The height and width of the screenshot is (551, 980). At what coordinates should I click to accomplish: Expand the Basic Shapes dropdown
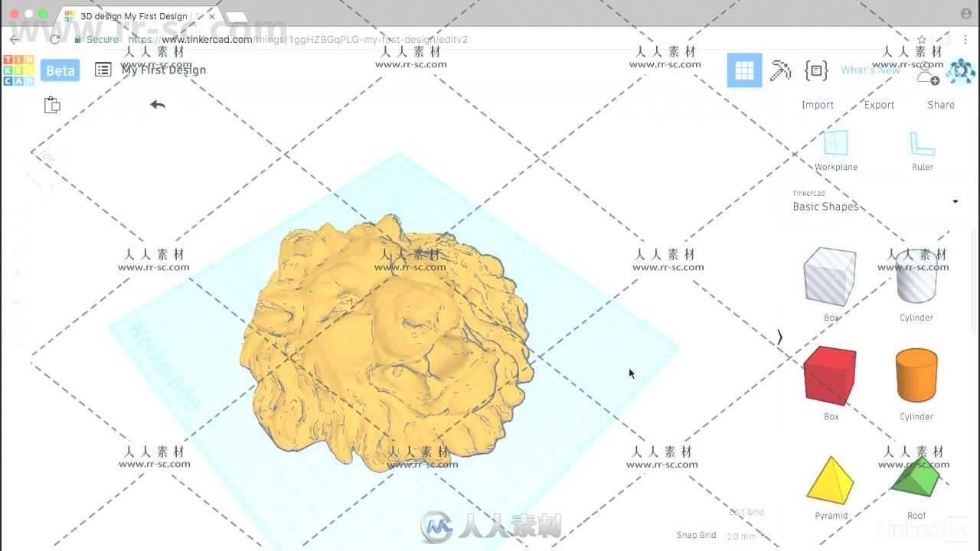(x=875, y=202)
